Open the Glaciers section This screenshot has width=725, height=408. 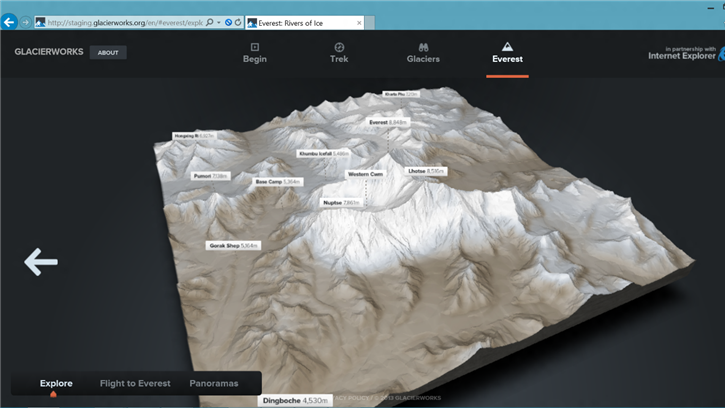[x=423, y=53]
